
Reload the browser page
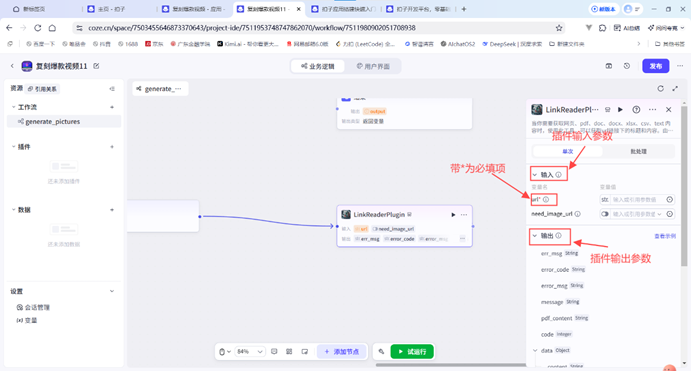point(37,28)
